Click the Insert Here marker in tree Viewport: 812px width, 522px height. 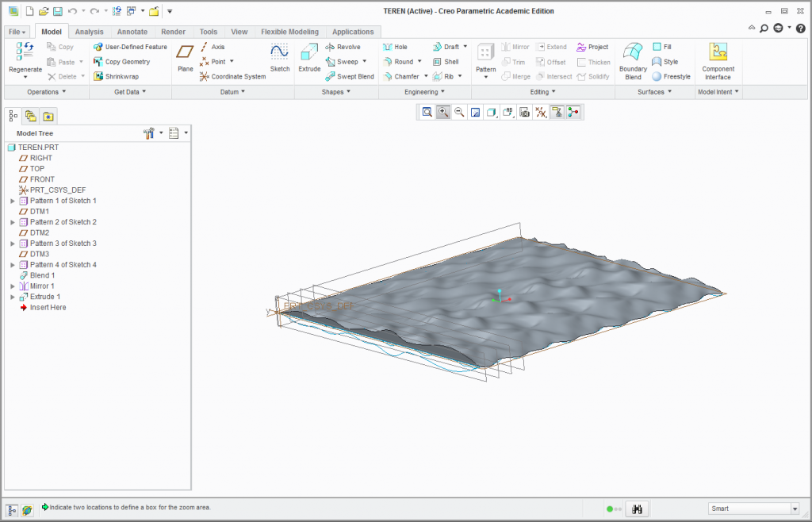click(43, 308)
